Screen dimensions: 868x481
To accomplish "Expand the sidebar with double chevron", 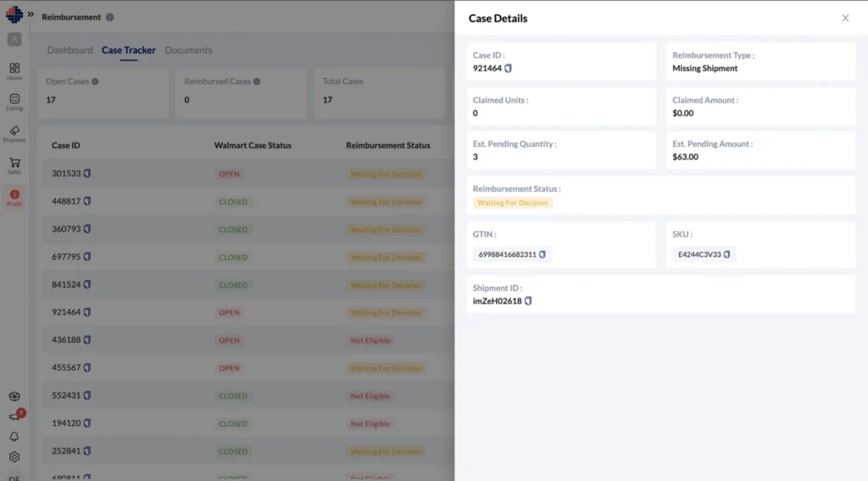I will pos(31,14).
